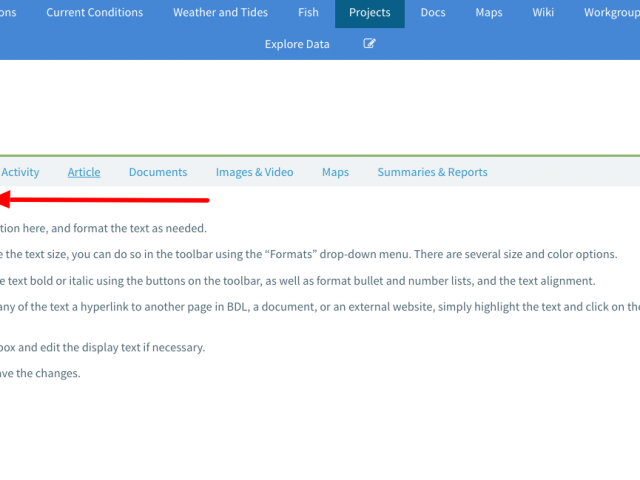Image resolution: width=640 pixels, height=480 pixels.
Task: Click the line about bold or italic buttons
Action: (x=298, y=281)
